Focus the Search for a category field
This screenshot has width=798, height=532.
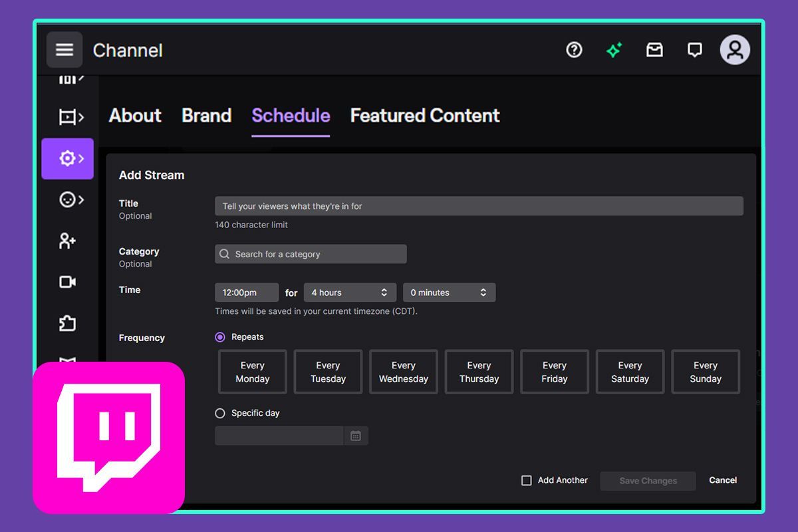(x=311, y=254)
